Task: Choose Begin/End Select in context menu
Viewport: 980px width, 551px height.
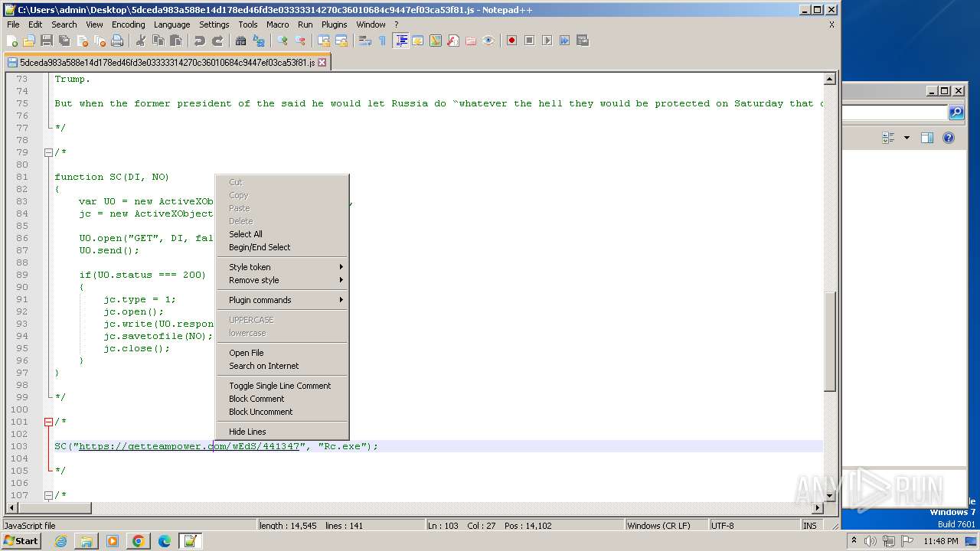Action: (282, 247)
